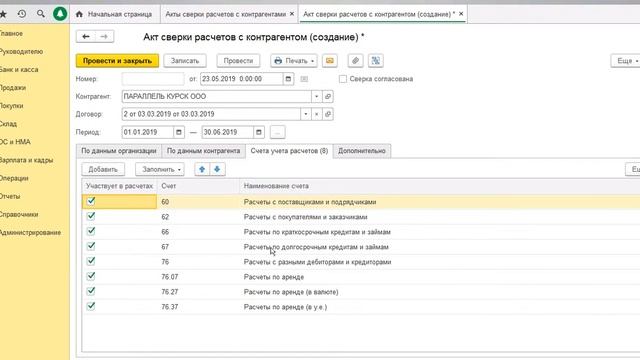Viewport: 640px width, 360px height.
Task: Uncheck account 62 participation checkbox
Action: pyautogui.click(x=91, y=216)
